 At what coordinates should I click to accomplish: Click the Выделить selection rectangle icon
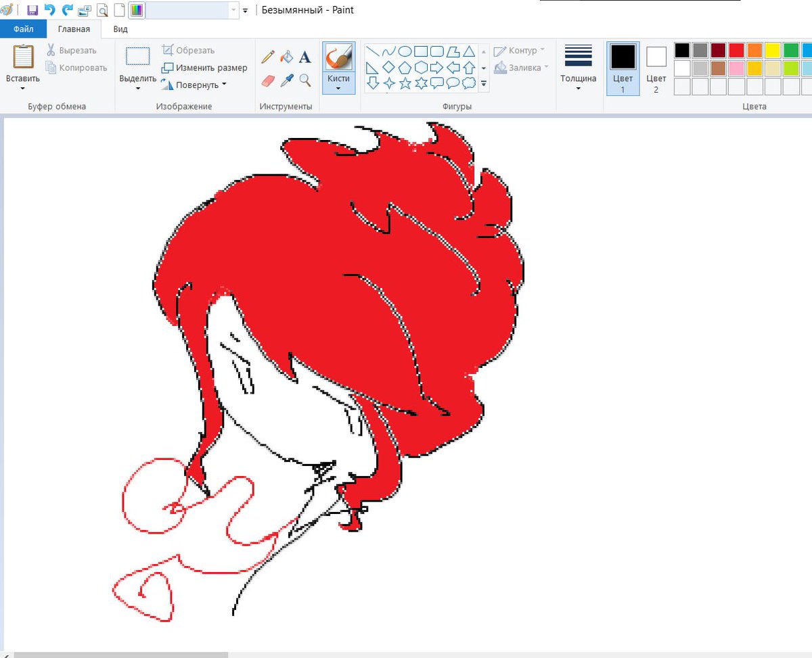pos(138,57)
